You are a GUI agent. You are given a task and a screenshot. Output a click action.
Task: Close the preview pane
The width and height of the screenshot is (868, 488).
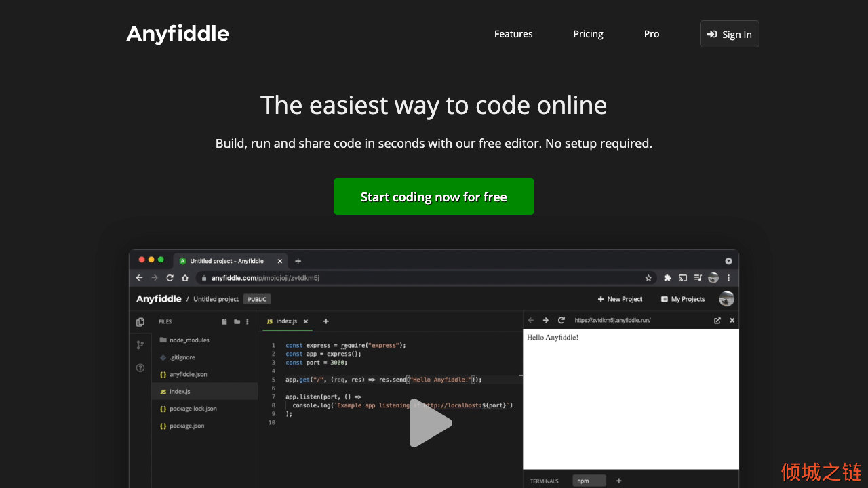732,320
